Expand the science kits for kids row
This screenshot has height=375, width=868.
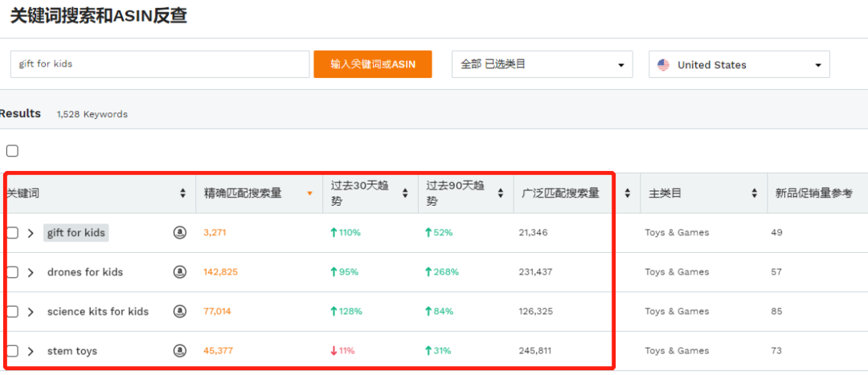coord(31,312)
